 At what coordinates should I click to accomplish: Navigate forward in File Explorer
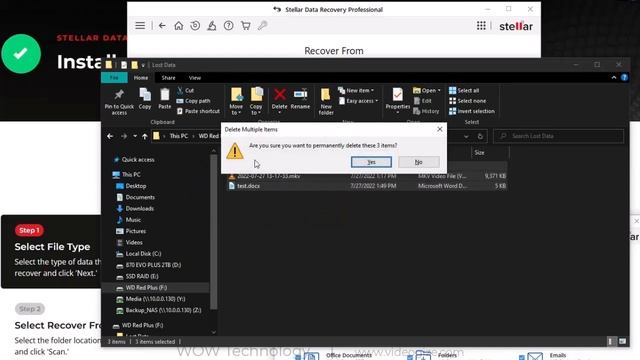pos(124,136)
